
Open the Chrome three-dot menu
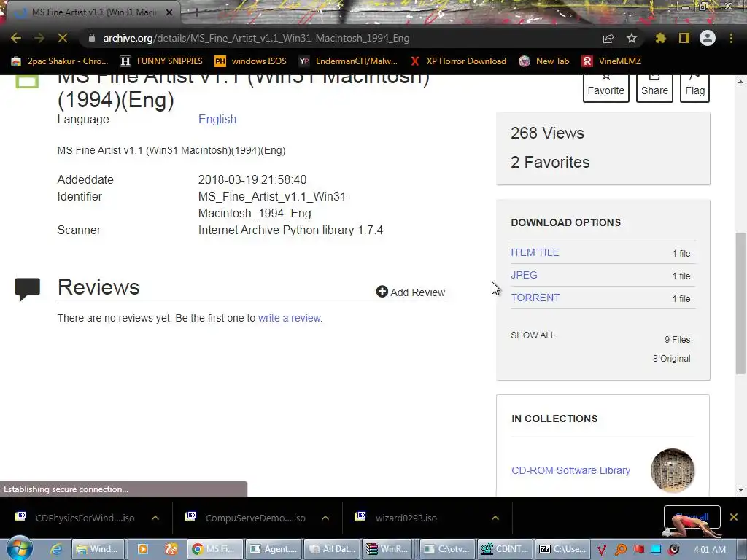click(731, 38)
